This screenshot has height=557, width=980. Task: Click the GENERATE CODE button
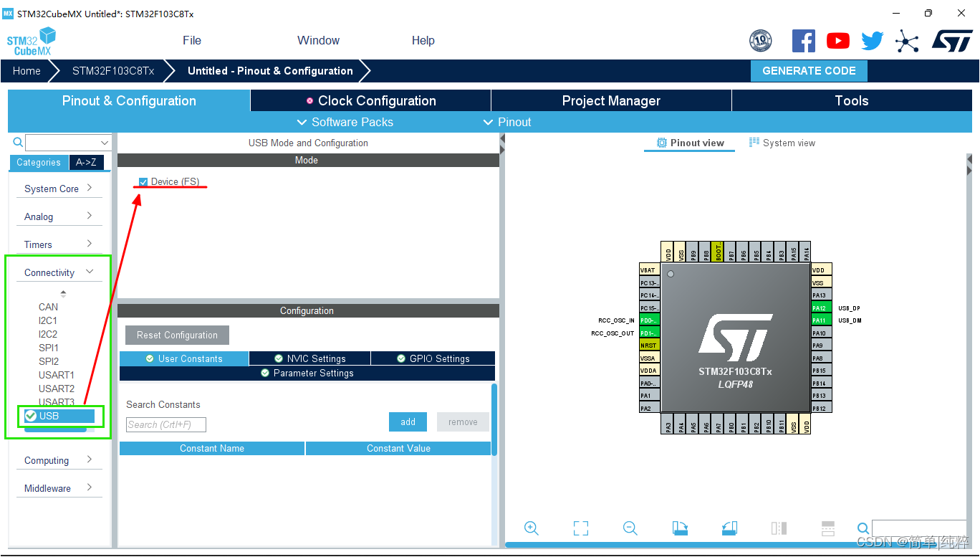tap(809, 71)
